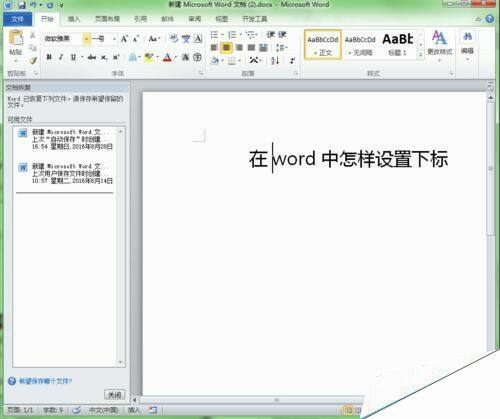Click the Increase Indent icon
500x419 pixels.
(x=282, y=34)
